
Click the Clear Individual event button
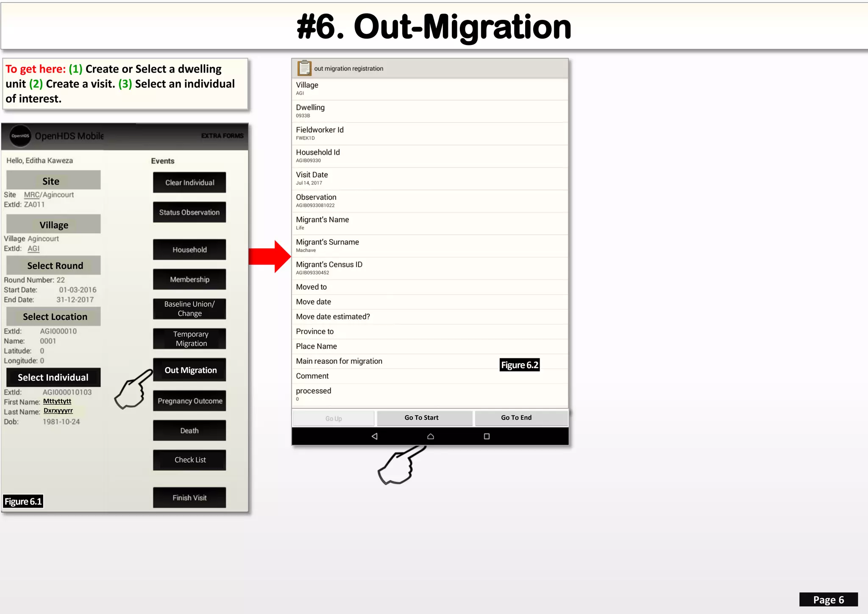tap(189, 182)
